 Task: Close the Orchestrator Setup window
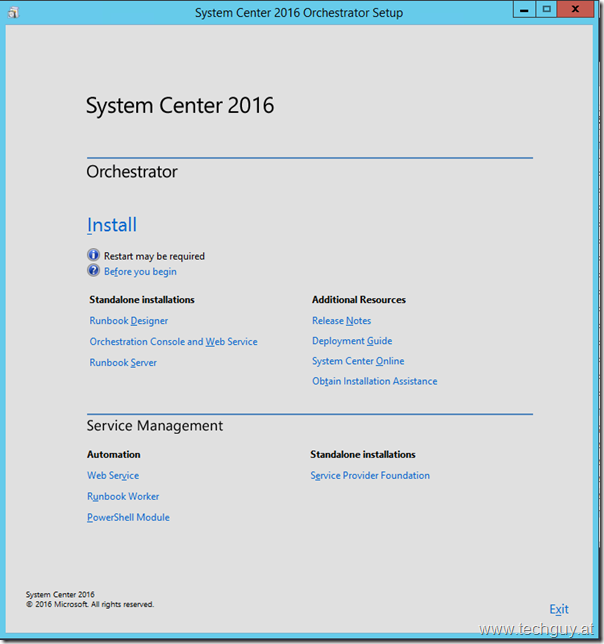point(575,9)
